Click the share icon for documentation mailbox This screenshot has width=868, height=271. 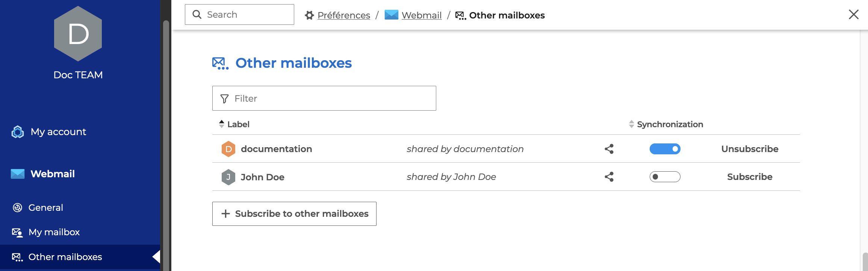pyautogui.click(x=609, y=149)
